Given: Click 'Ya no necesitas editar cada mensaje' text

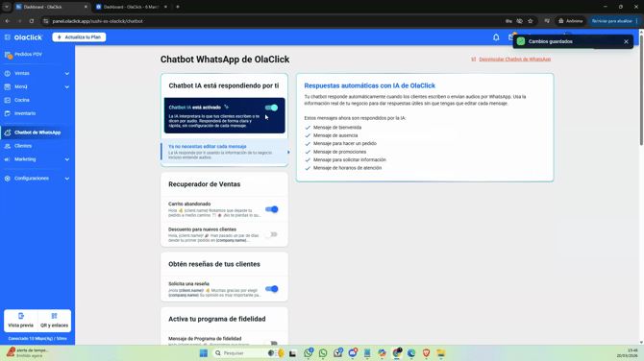Looking at the screenshot, I should pyautogui.click(x=208, y=147).
